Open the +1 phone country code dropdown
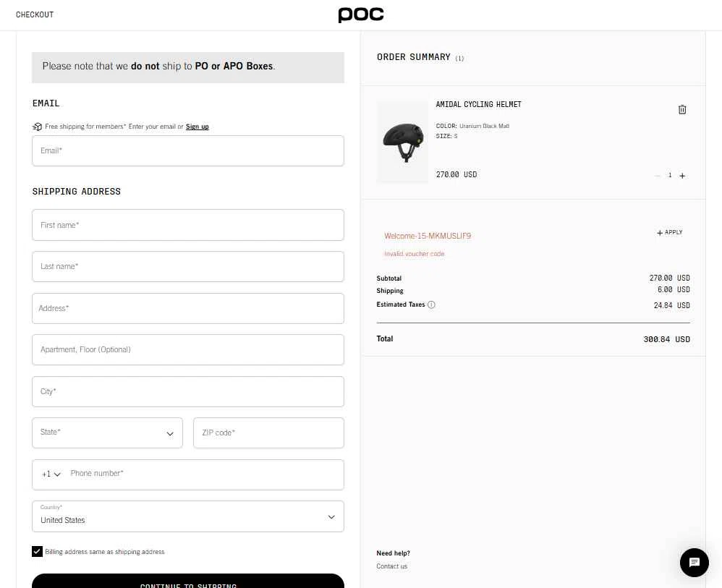Image resolution: width=722 pixels, height=588 pixels. [51, 474]
